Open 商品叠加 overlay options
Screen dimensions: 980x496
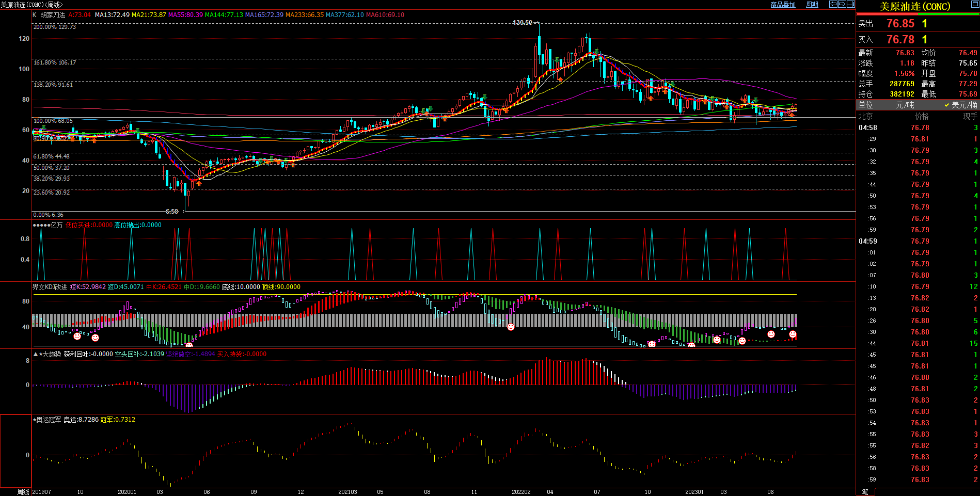[x=783, y=5]
